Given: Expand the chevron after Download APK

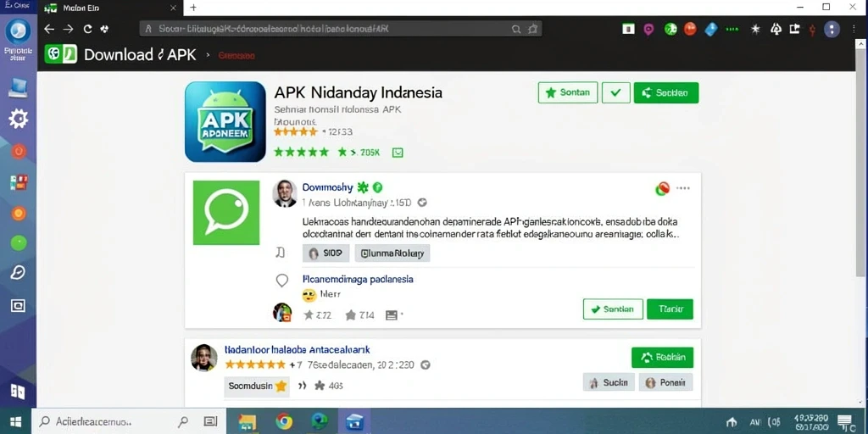Looking at the screenshot, I should pyautogui.click(x=209, y=55).
